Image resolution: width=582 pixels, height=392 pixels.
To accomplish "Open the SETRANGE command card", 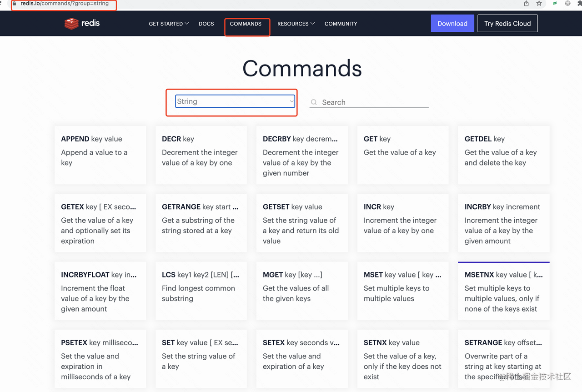I will point(504,359).
